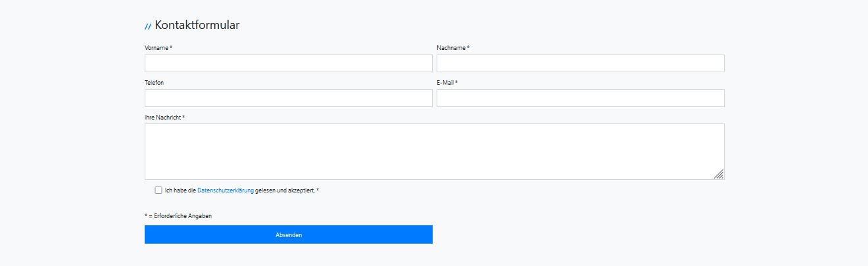Screen dimensions: 868x266
Task: Submit the form with Absenden button
Action: point(288,234)
